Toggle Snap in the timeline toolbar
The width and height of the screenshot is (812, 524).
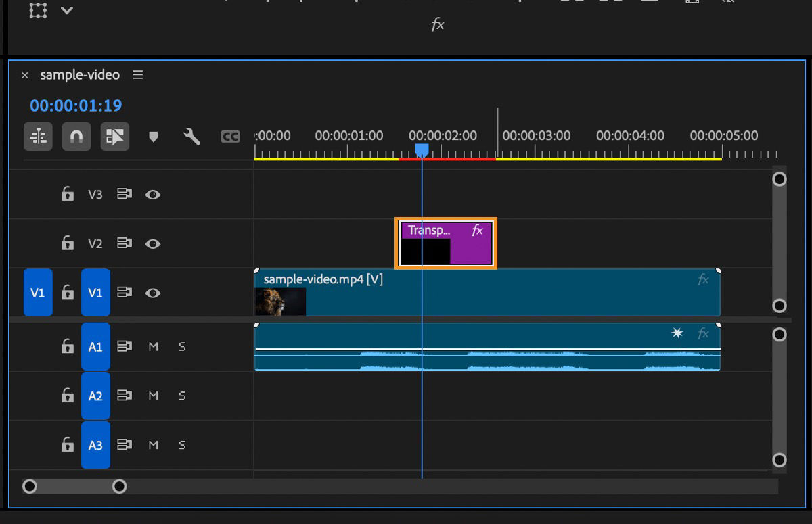pos(76,137)
